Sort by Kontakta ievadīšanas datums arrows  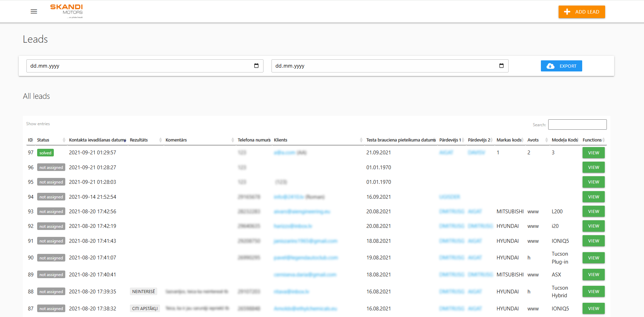click(x=126, y=140)
